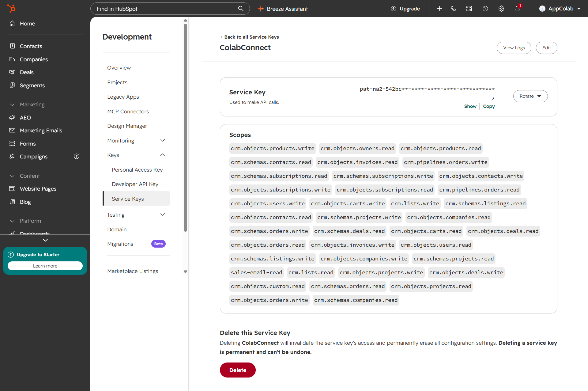
Task: Open the settings gear icon
Action: (501, 9)
